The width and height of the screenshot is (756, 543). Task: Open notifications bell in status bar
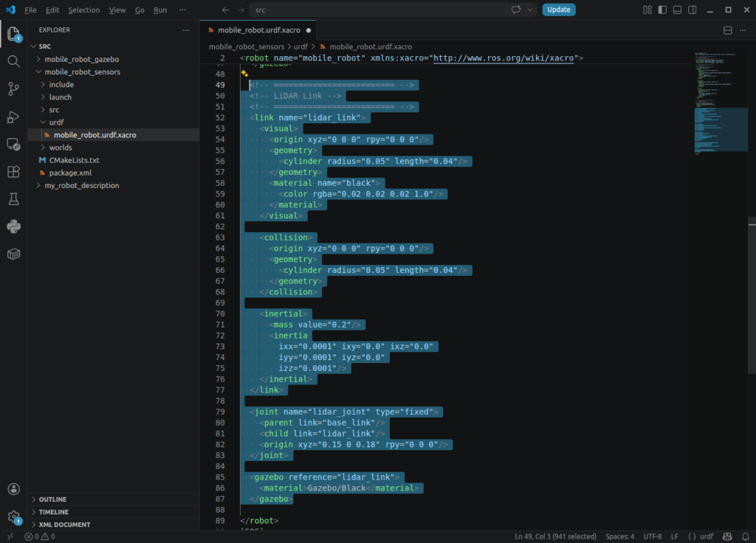point(746,536)
